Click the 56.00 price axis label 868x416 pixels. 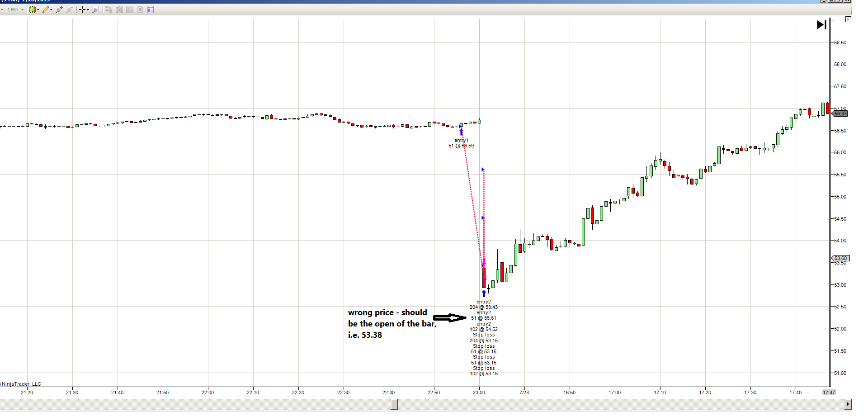coord(840,153)
